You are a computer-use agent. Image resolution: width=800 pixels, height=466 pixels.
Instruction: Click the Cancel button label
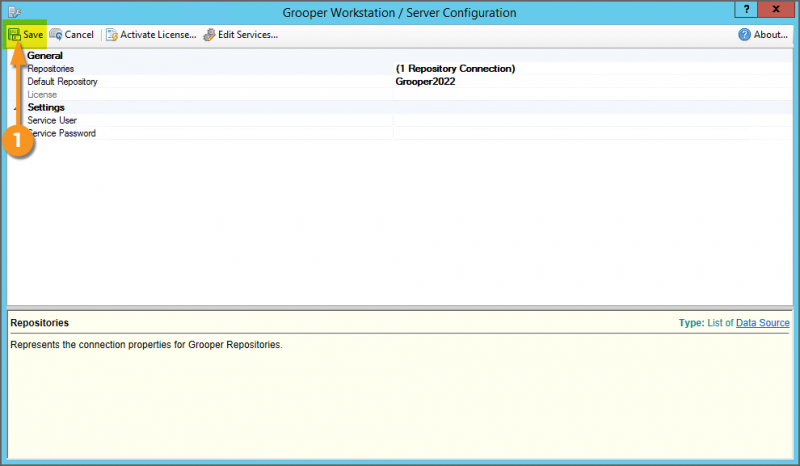(x=79, y=35)
